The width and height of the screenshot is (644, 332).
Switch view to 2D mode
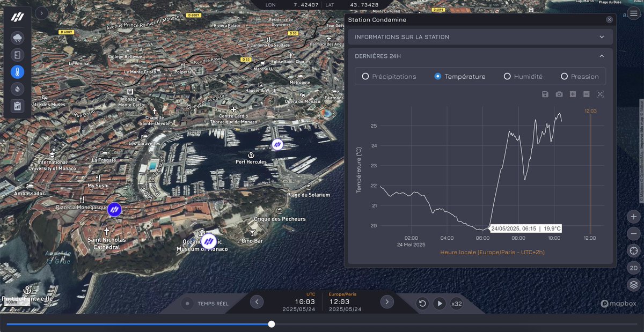633,268
